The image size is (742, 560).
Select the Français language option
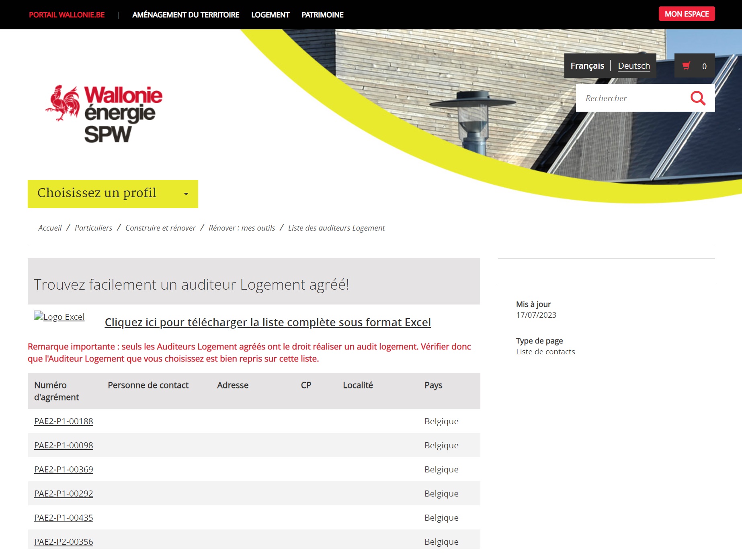point(587,66)
